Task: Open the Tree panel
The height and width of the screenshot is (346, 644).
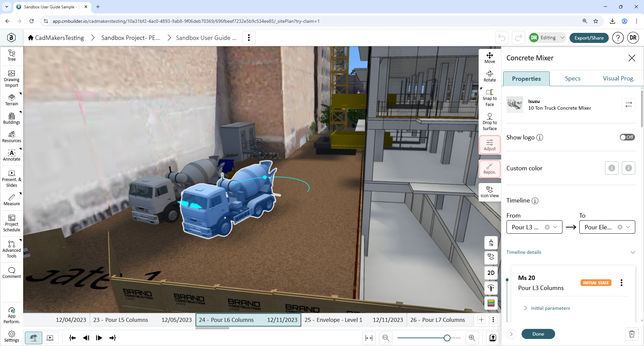Action: coord(12,55)
